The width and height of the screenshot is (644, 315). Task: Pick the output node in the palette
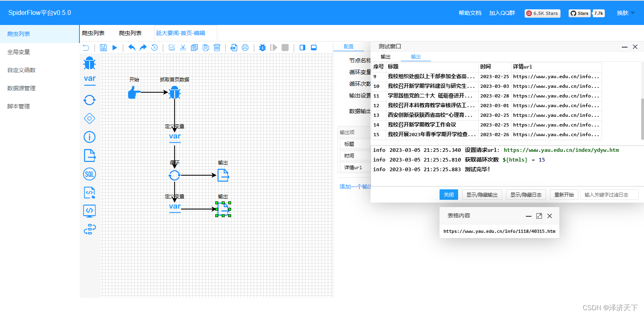pyautogui.click(x=90, y=155)
